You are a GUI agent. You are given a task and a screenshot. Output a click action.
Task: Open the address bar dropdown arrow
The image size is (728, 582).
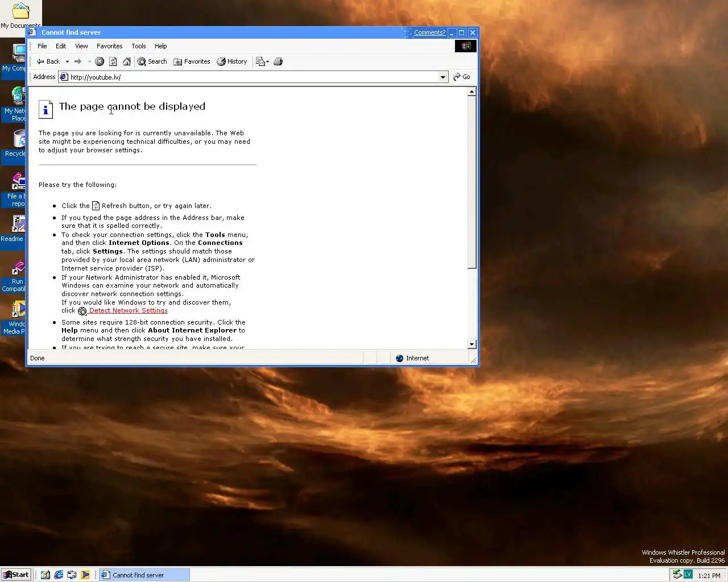pyautogui.click(x=443, y=77)
